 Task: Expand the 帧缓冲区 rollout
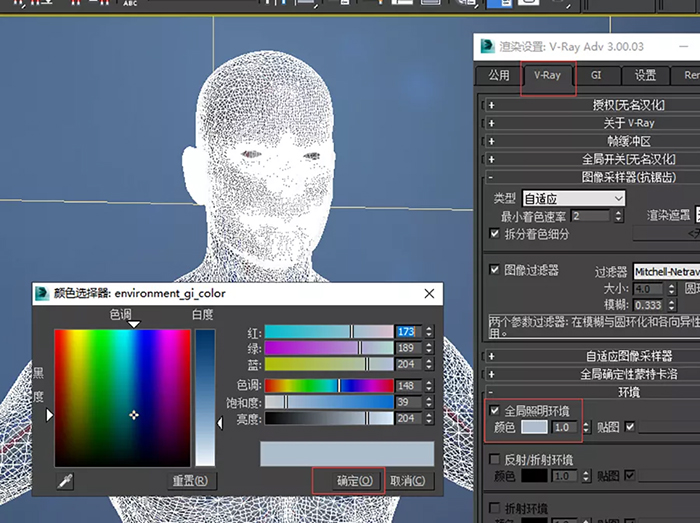[x=594, y=141]
